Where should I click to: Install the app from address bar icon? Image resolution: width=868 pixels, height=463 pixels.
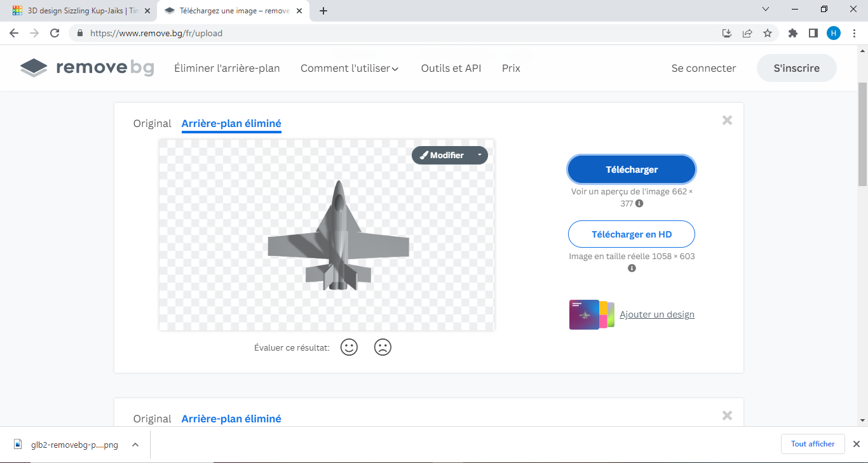(727, 33)
